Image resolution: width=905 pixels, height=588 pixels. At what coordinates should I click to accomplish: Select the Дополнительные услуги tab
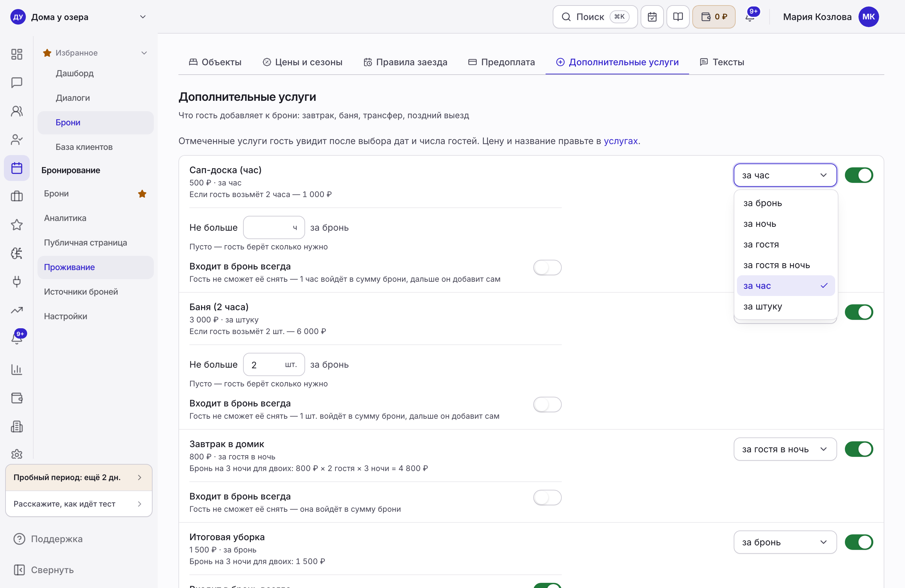[x=617, y=62]
